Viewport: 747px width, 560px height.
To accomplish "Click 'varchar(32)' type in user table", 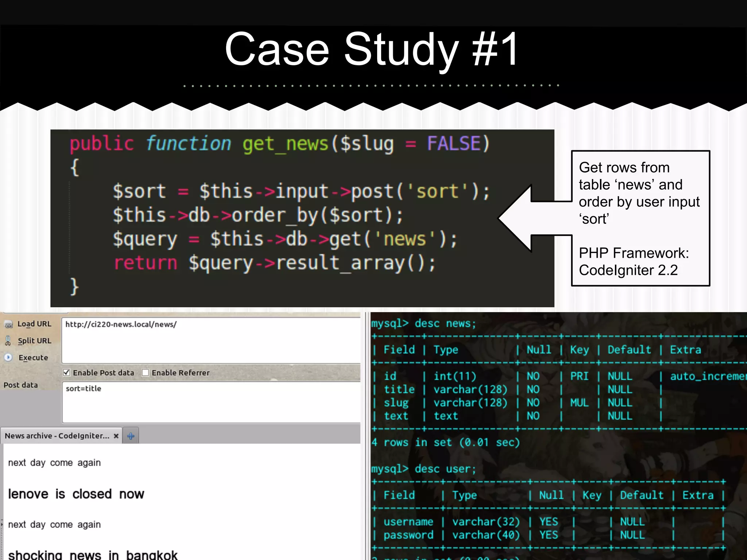I will pos(486,522).
